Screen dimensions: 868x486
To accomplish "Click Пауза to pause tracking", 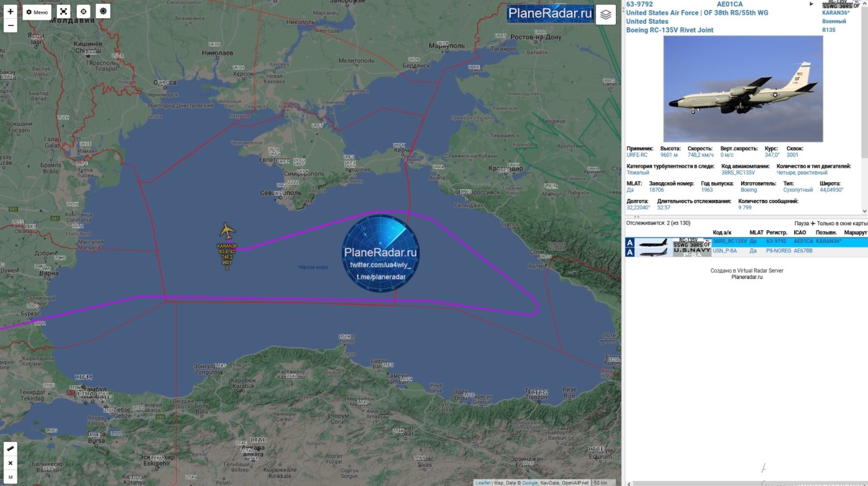I will (801, 224).
